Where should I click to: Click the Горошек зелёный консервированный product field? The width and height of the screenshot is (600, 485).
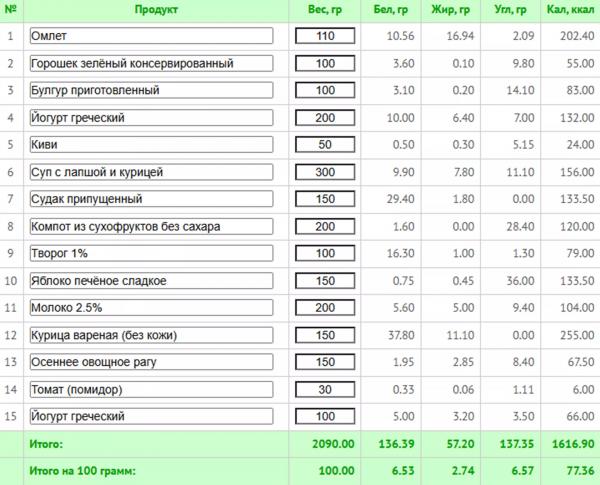pos(152,63)
